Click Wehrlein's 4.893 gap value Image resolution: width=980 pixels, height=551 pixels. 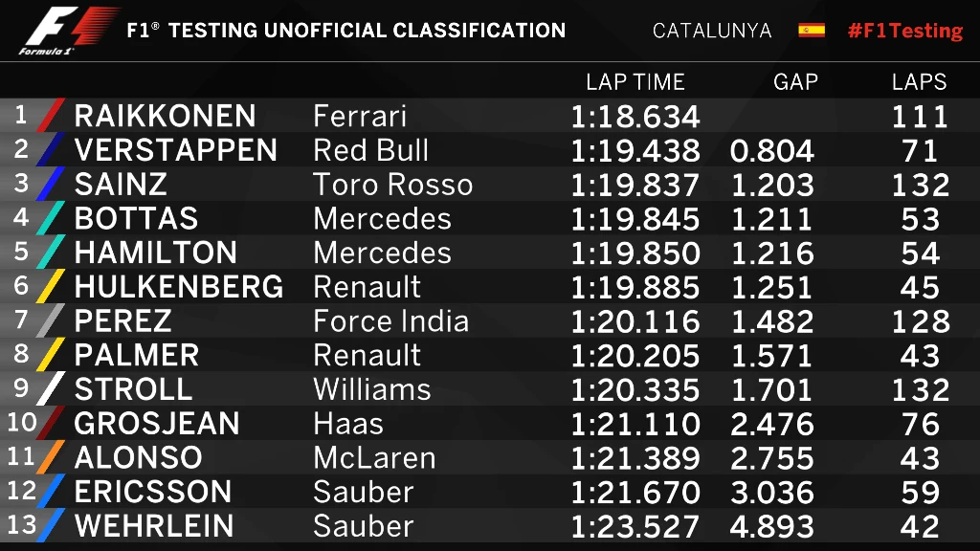tap(771, 527)
